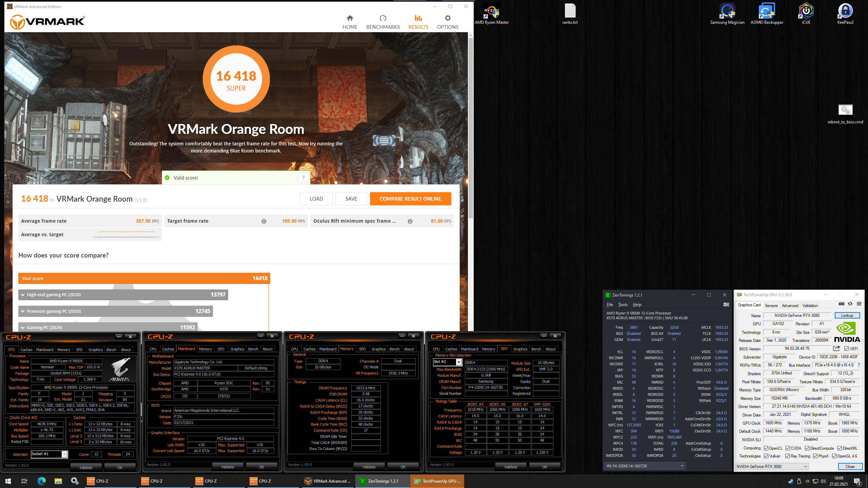Toggle GPU-Z Vulkan checkbox

766,456
